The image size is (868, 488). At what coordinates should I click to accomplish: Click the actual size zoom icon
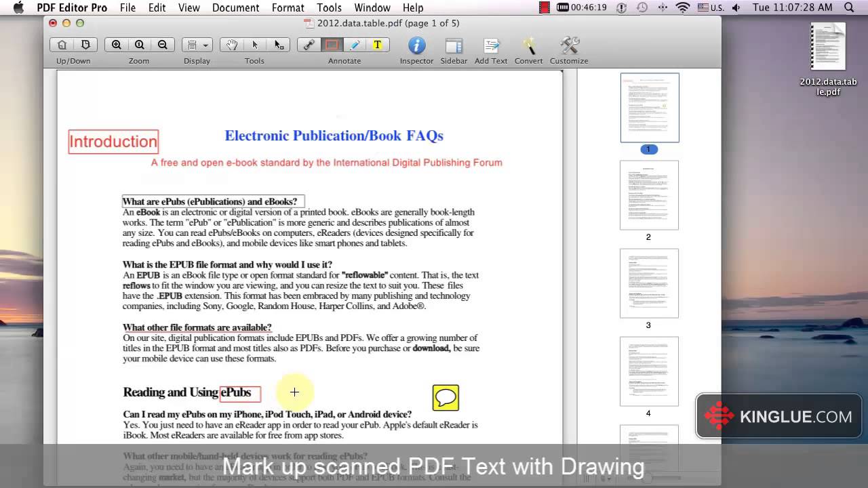coord(140,45)
